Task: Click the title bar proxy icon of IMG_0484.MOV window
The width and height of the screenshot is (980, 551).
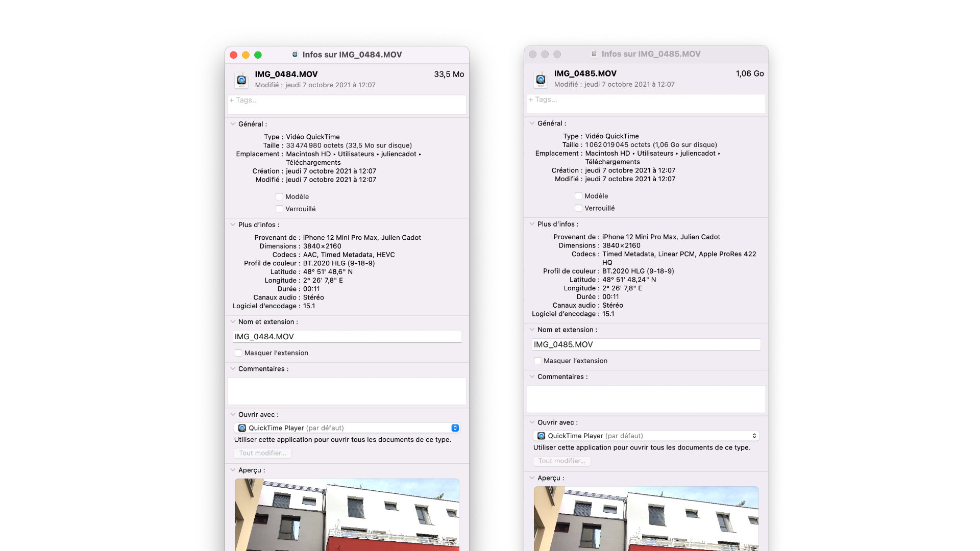Action: coord(295,55)
